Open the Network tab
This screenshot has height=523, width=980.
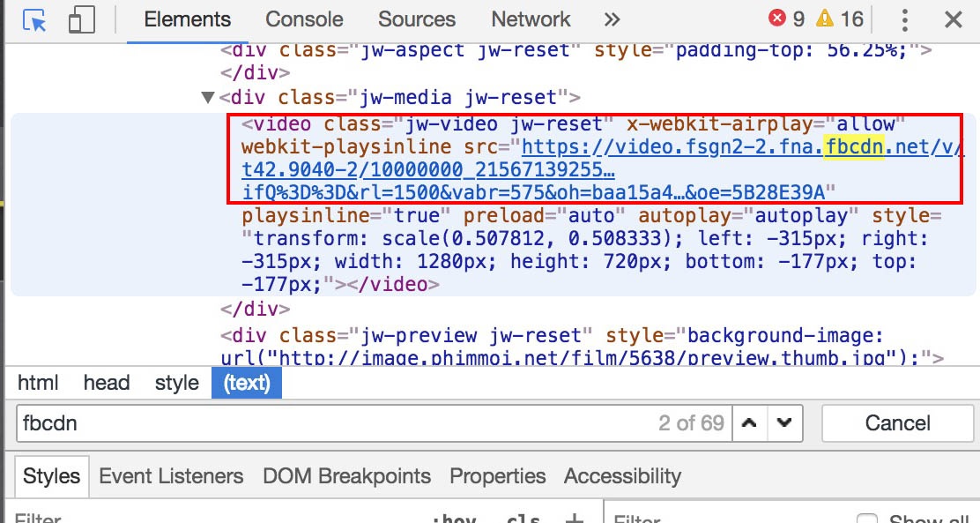(531, 19)
